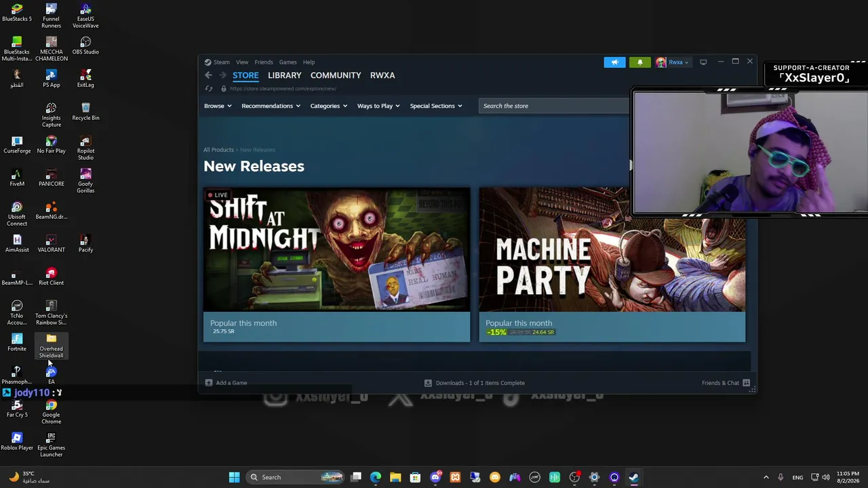Click the Steam back navigation arrow

pyautogui.click(x=209, y=75)
